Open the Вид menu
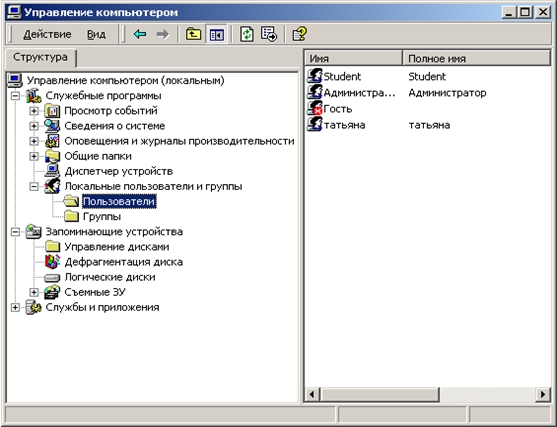Viewport: 557px width, 427px height. [96, 34]
